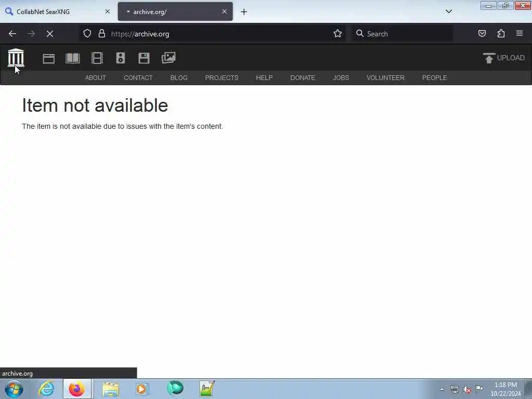Open the PROJECTS link

pyautogui.click(x=221, y=78)
